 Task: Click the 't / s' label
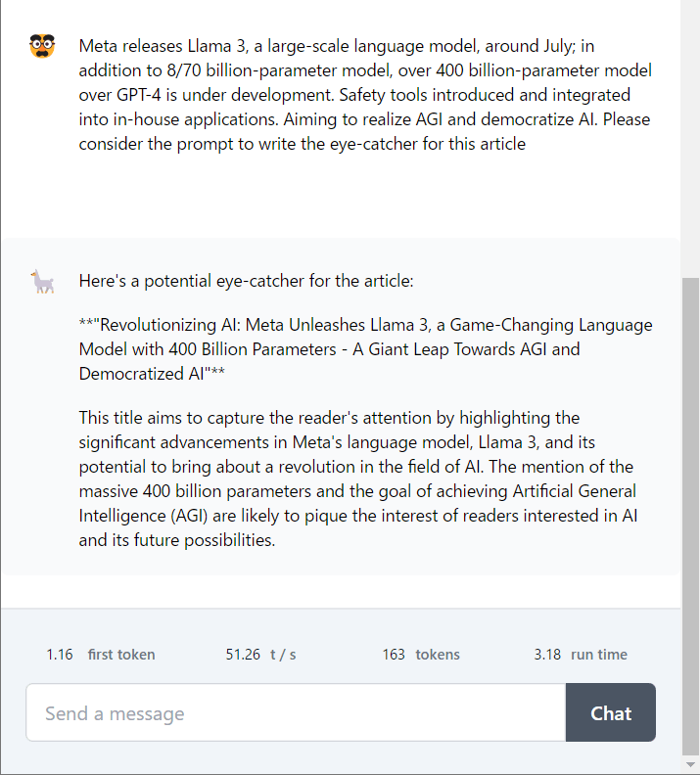click(286, 655)
